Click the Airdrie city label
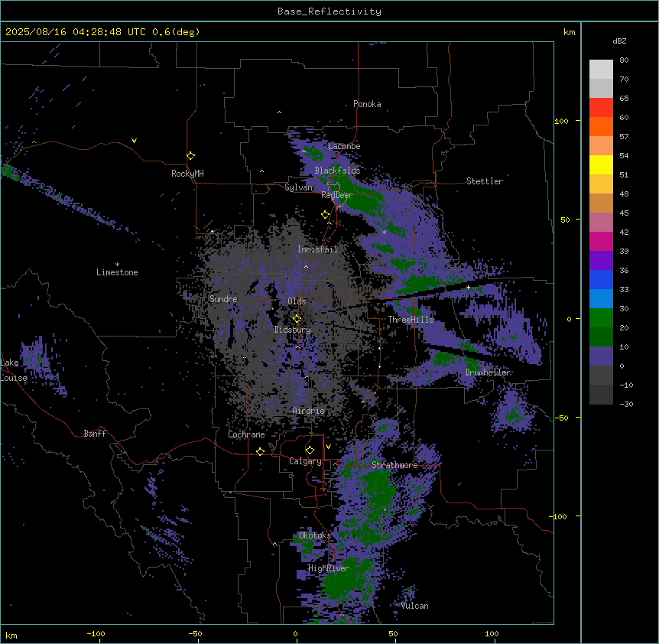 pyautogui.click(x=308, y=411)
